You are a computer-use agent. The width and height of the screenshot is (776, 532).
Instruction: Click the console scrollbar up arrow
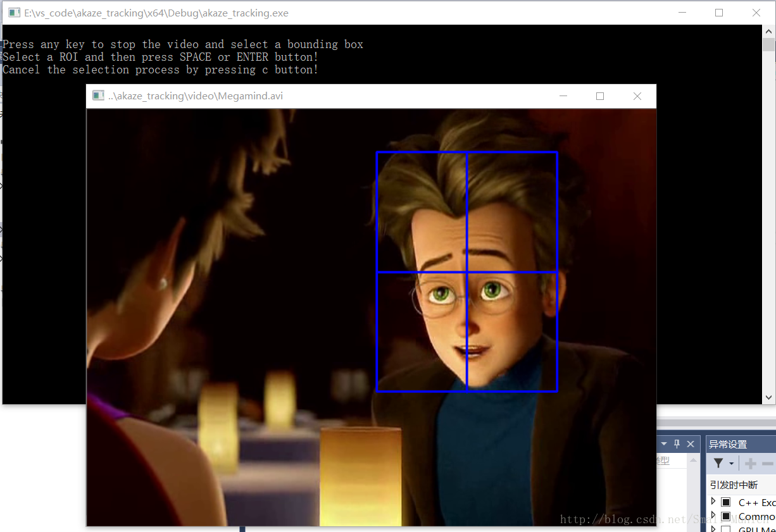coord(768,31)
